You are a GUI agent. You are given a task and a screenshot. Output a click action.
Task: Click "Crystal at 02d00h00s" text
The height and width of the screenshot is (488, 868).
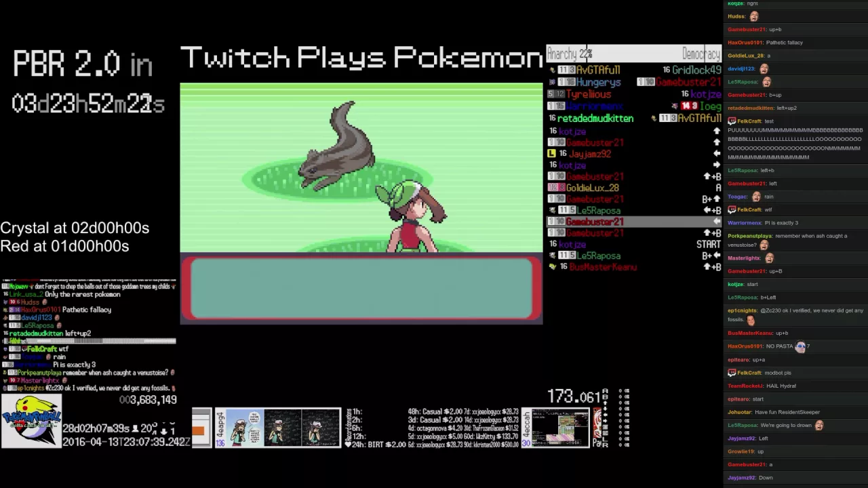pos(75,228)
